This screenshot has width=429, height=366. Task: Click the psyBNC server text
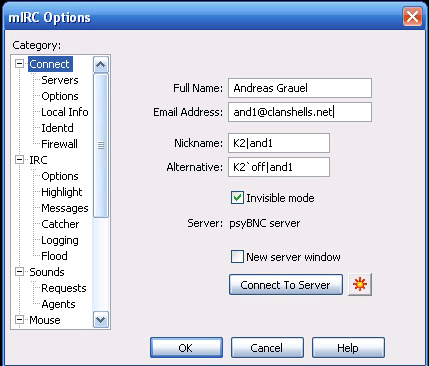click(265, 223)
